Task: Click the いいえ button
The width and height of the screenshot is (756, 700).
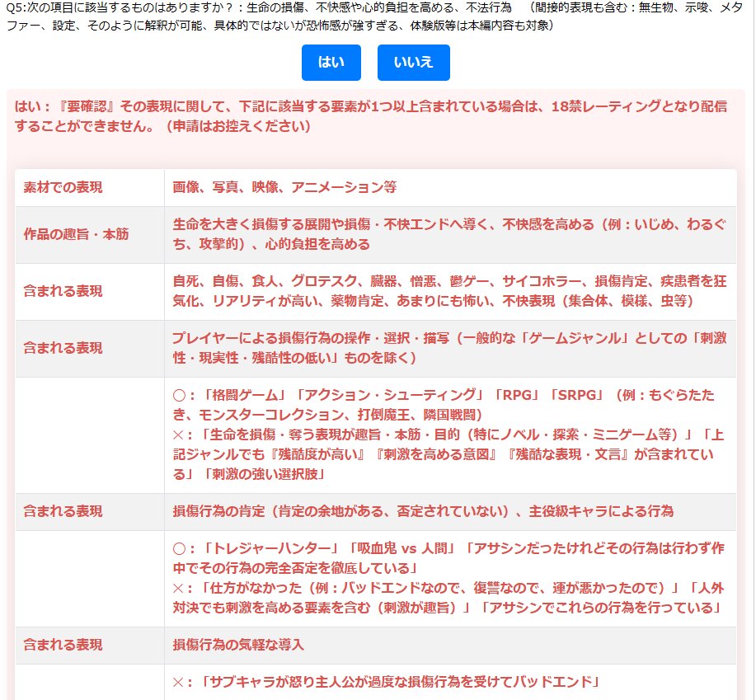Action: point(413,63)
